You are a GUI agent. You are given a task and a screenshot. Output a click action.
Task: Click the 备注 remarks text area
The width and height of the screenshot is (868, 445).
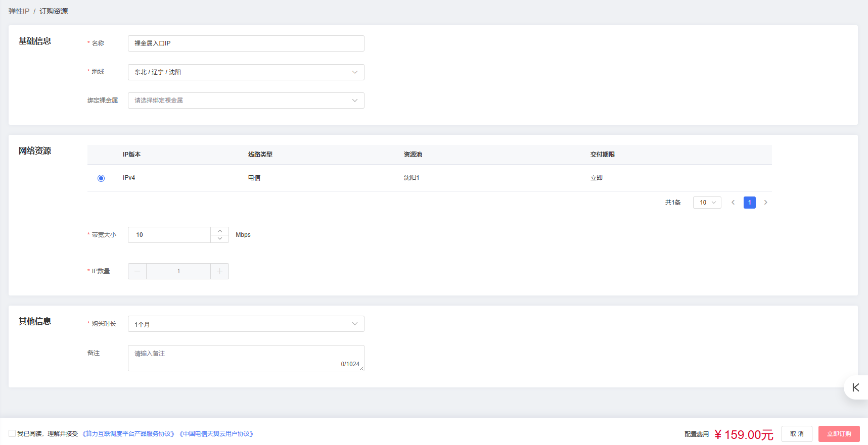click(x=246, y=358)
